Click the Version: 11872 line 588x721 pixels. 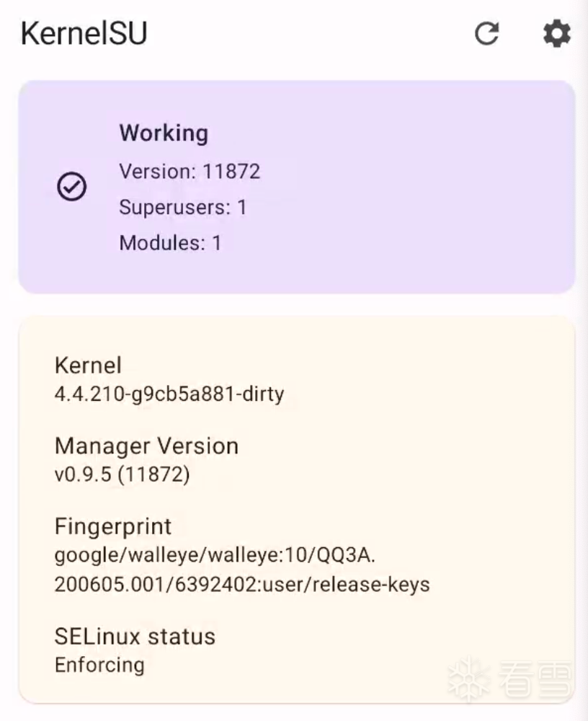click(191, 172)
